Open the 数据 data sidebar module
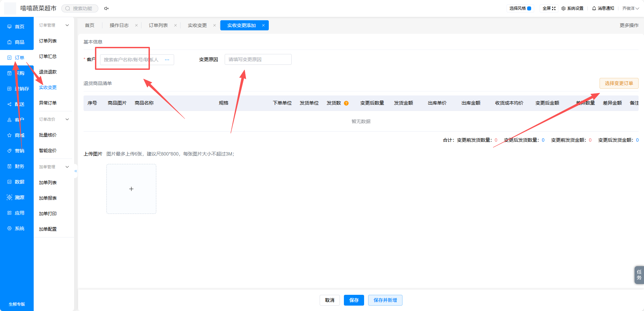644x311 pixels. pyautogui.click(x=17, y=182)
